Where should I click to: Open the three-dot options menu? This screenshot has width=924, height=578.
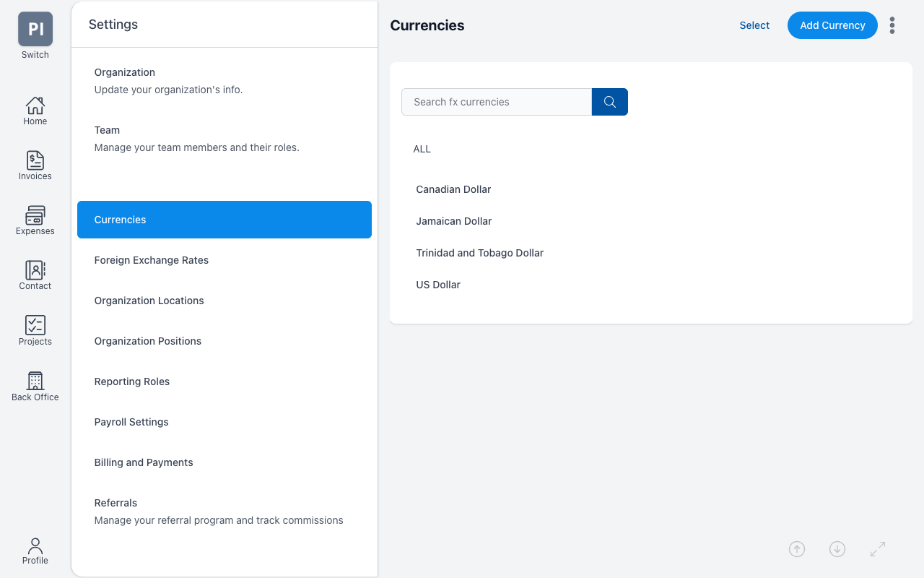click(892, 25)
